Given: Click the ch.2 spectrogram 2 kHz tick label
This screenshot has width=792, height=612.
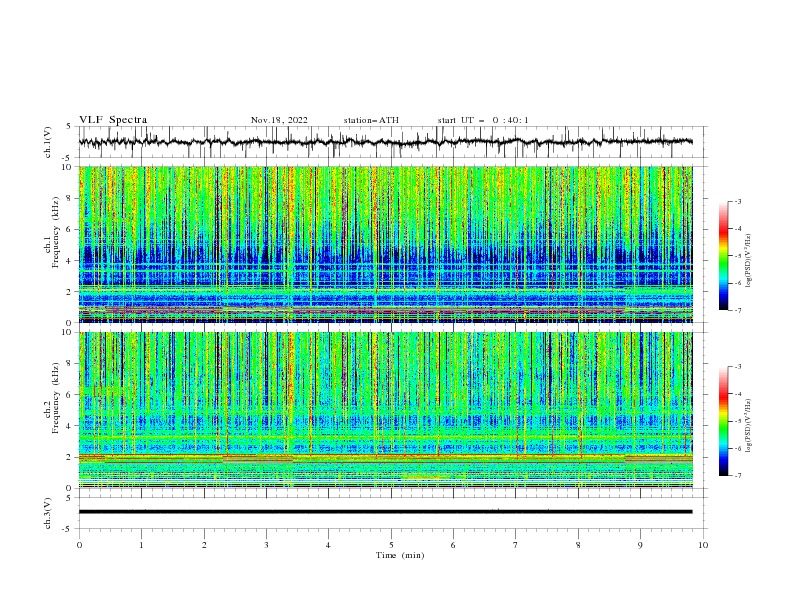Looking at the screenshot, I should point(70,457).
